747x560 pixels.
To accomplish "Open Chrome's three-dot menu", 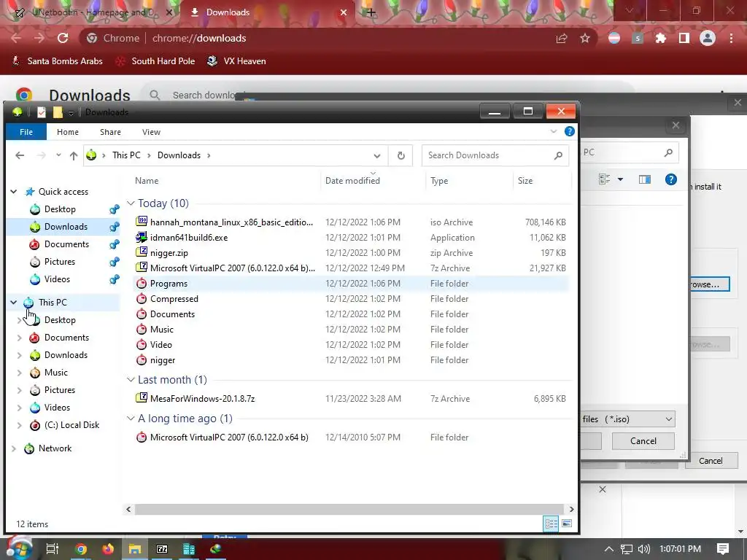I will [731, 38].
